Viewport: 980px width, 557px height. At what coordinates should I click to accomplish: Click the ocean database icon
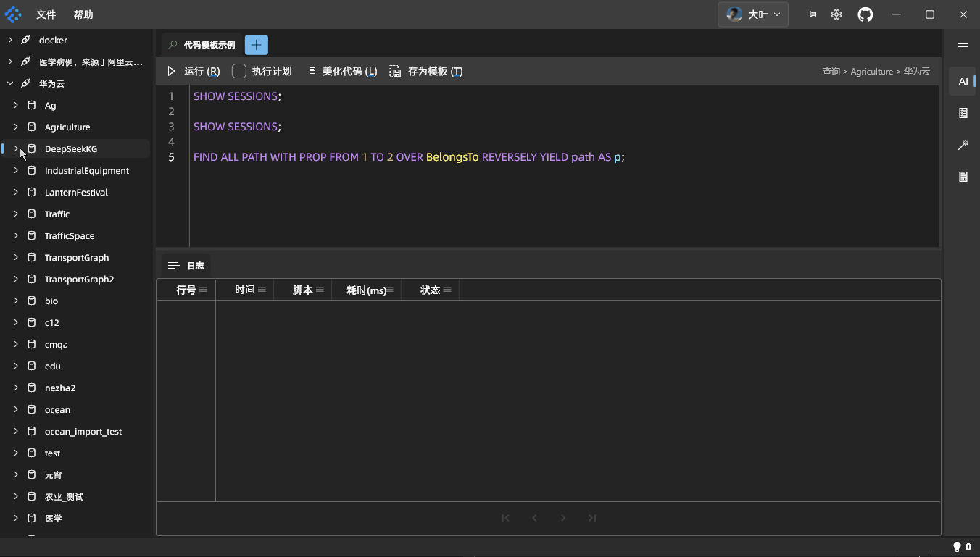31,409
